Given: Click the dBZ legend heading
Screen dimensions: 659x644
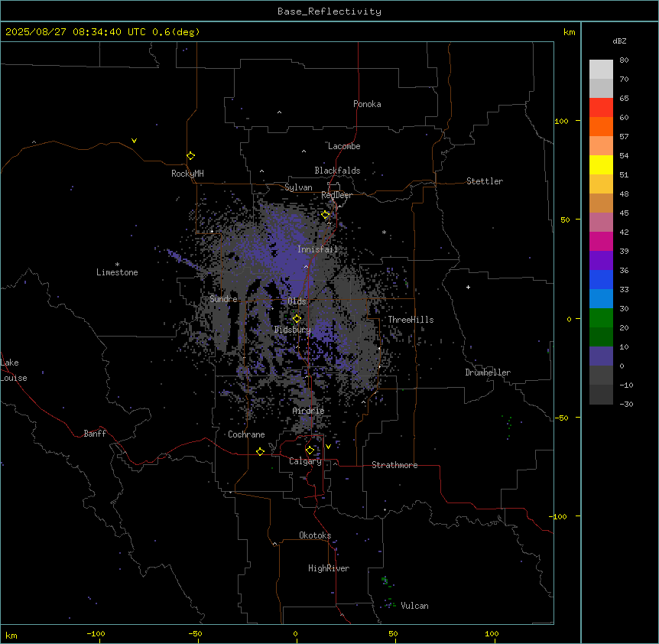Looking at the screenshot, I should pos(619,41).
